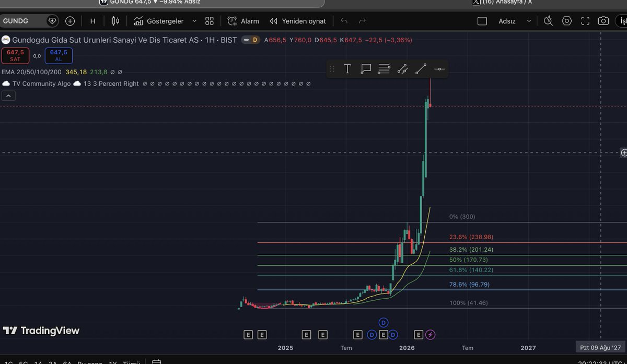Open the candlestick chart type menu

pyautogui.click(x=115, y=21)
